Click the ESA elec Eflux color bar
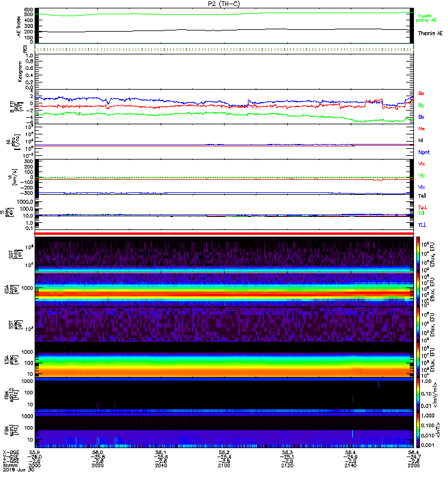The height and width of the screenshot is (478, 448). point(418,360)
